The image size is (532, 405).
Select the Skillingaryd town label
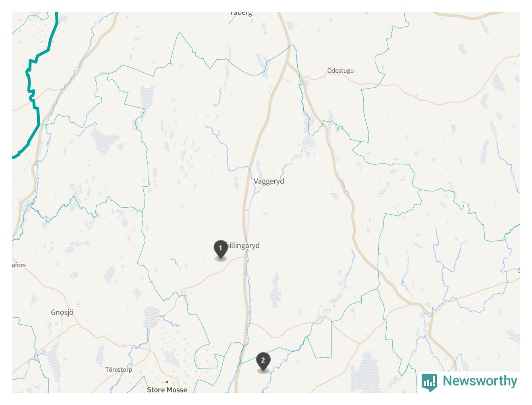(243, 245)
